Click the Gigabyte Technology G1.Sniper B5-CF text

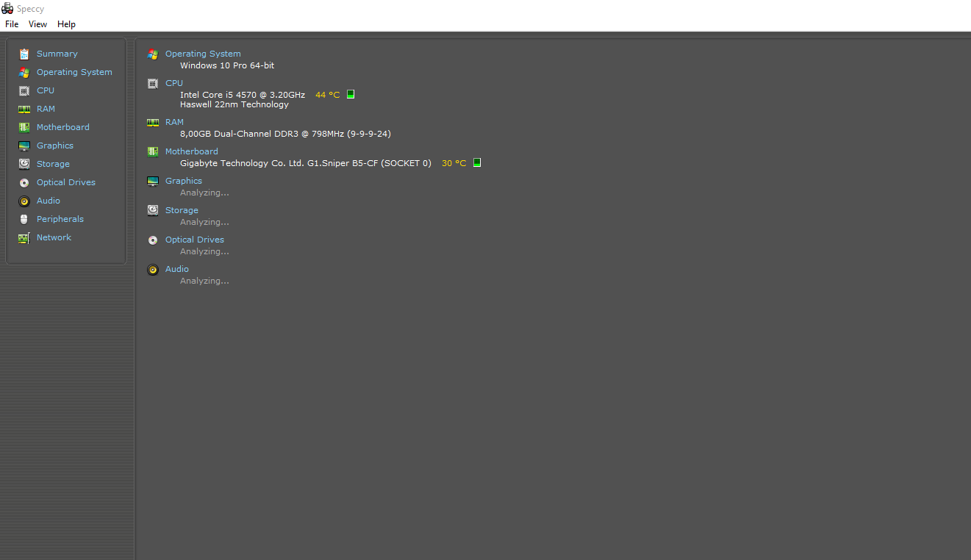(306, 163)
